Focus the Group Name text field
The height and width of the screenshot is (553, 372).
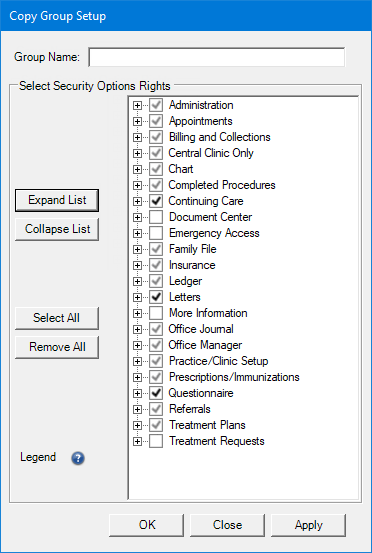tap(217, 57)
